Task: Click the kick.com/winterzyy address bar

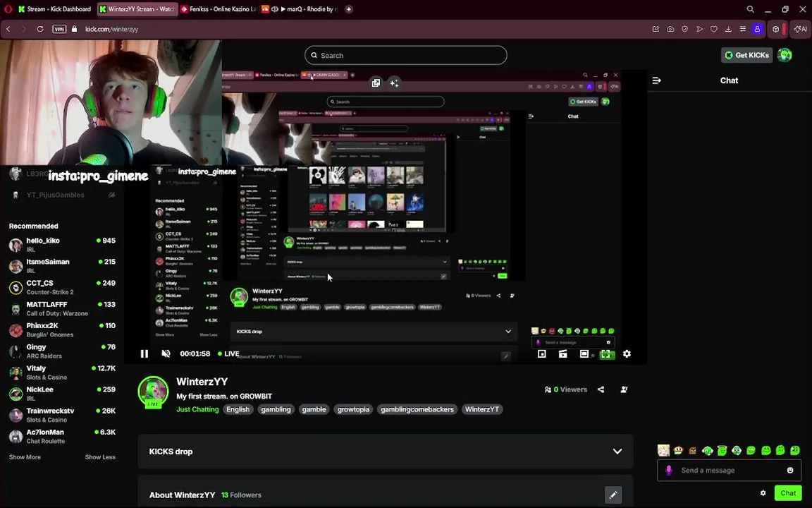Action: (x=111, y=29)
